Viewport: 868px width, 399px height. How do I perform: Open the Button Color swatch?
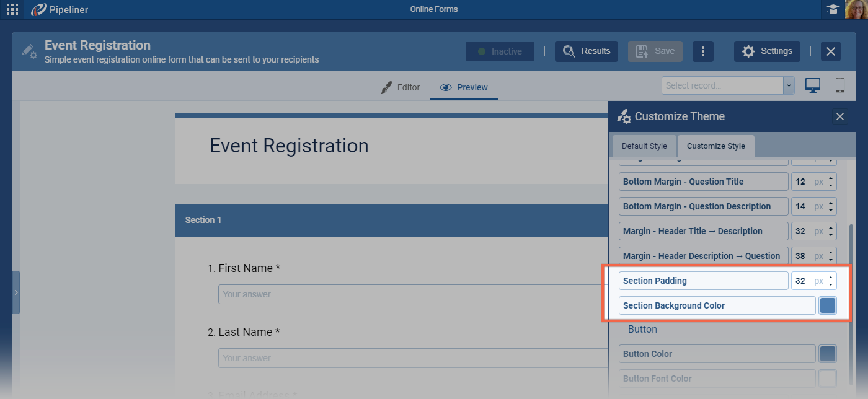(x=828, y=354)
